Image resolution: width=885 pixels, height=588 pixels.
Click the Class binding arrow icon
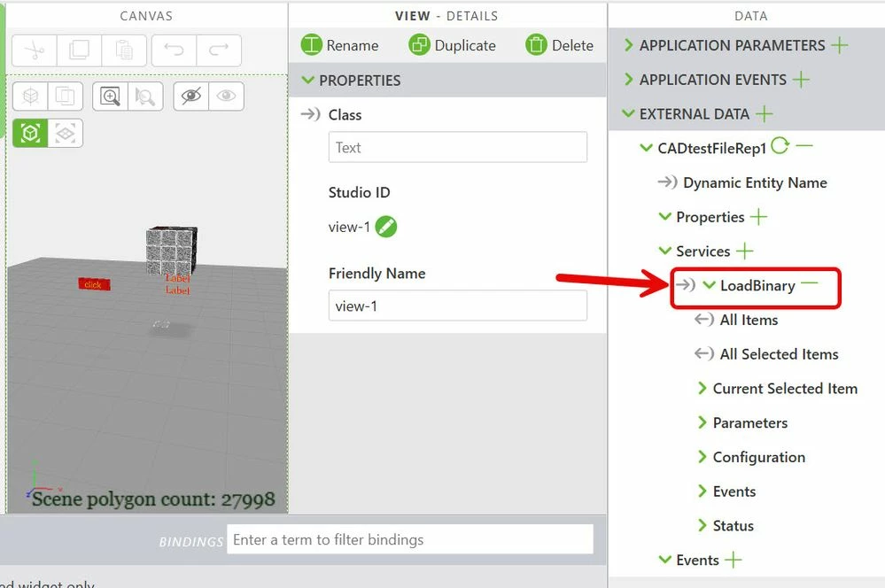310,114
